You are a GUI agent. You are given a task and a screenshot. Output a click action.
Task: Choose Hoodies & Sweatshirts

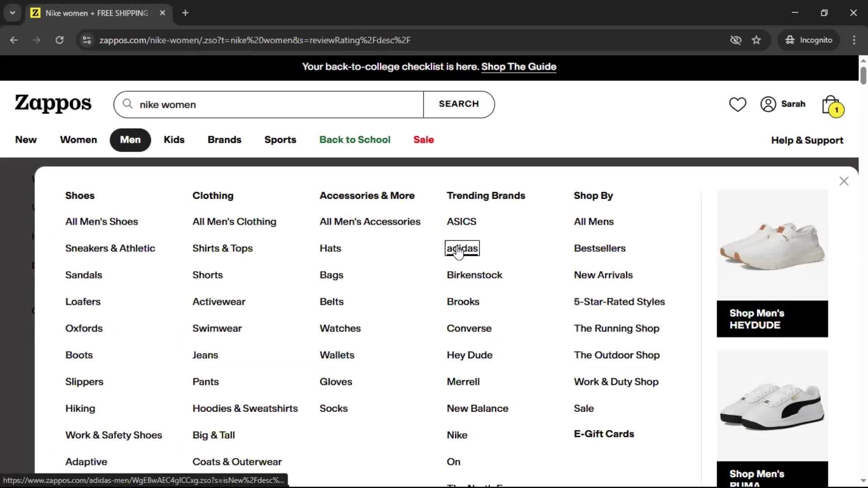click(x=245, y=408)
